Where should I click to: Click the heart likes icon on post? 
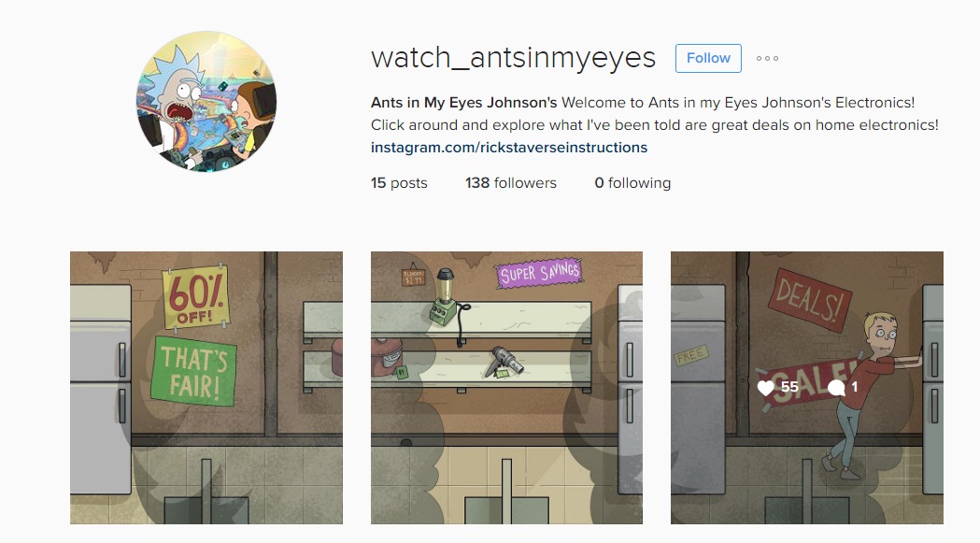click(x=766, y=388)
